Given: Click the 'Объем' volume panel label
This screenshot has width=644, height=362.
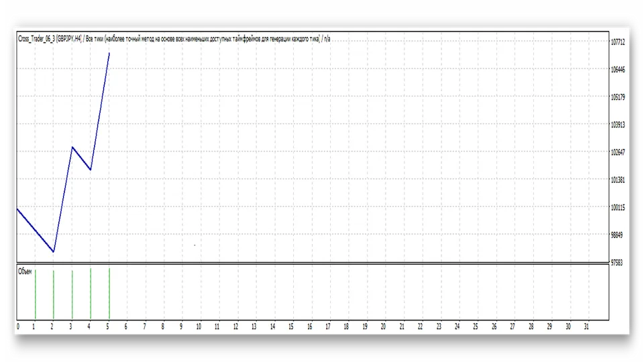Looking at the screenshot, I should click(25, 271).
